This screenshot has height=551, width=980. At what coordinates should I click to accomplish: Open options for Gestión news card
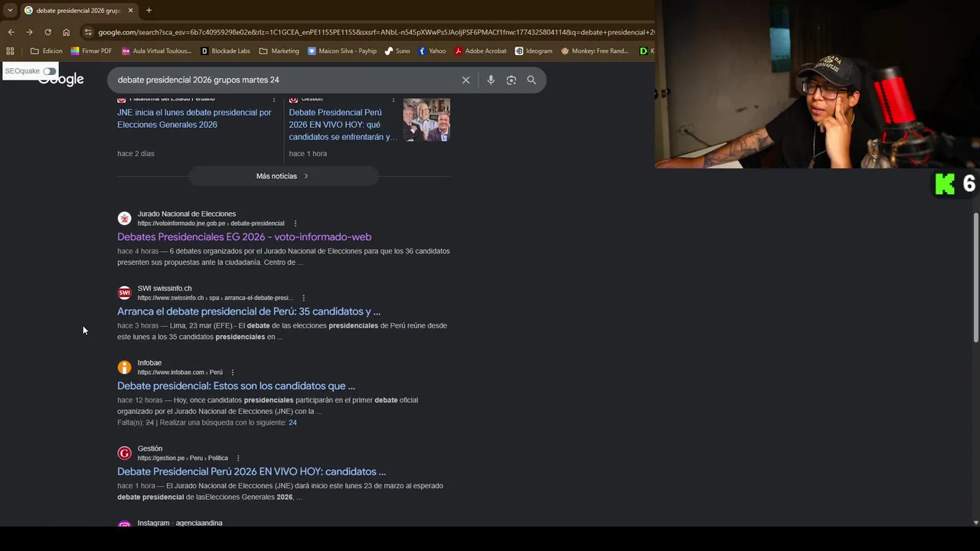pyautogui.click(x=394, y=99)
